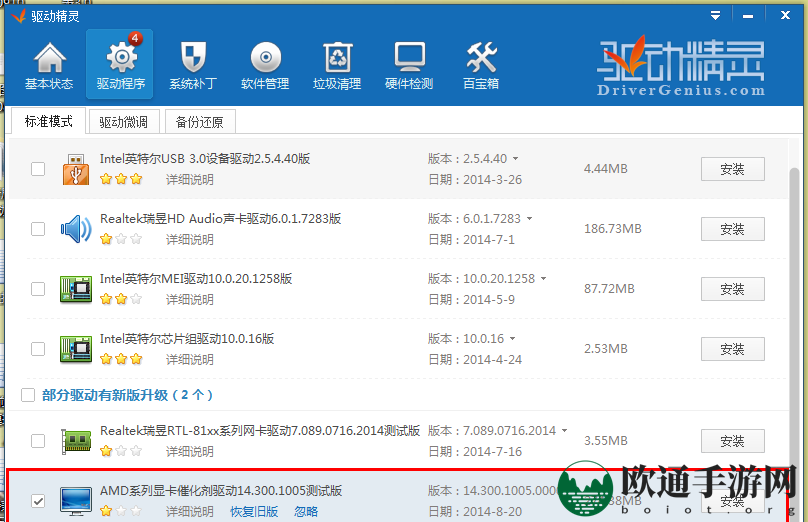
Task: Install the Intel MEI driver
Action: (732, 289)
